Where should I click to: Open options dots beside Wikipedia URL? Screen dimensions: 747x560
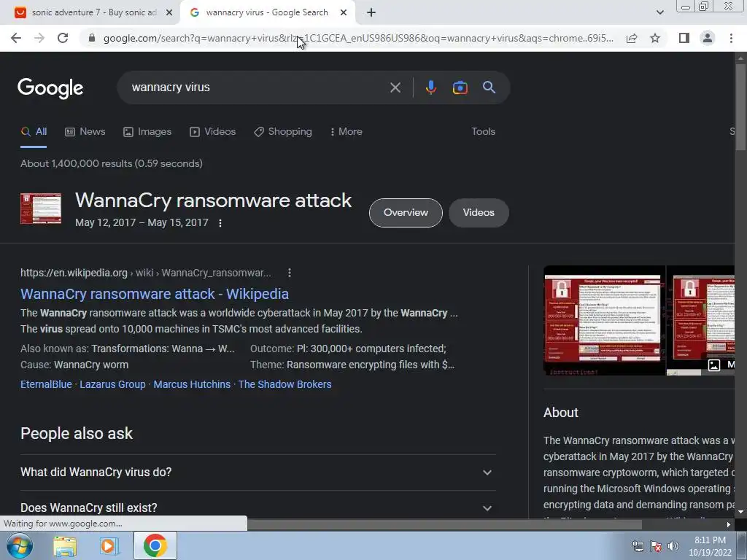[x=289, y=273]
